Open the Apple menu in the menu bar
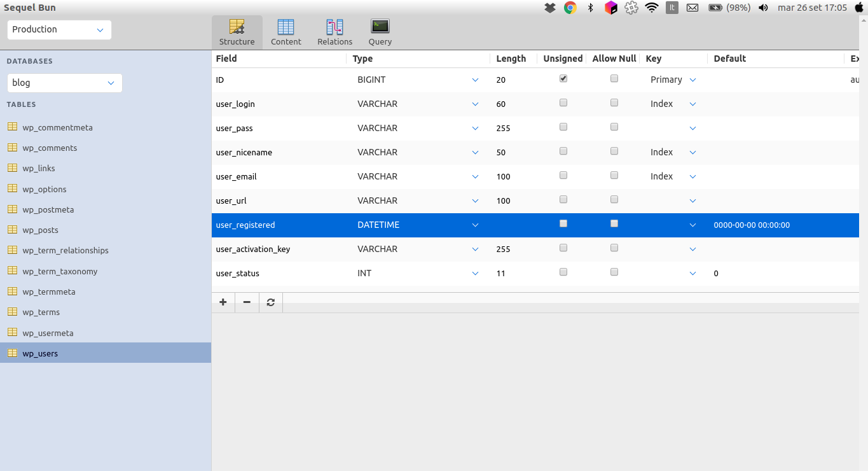Screen dimensions: 868x471 click(x=859, y=8)
